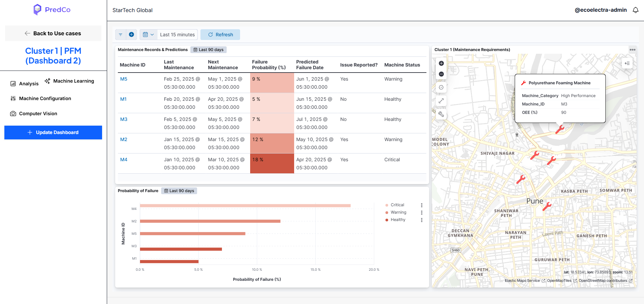Click the fit to data bounds icon
Screen dimensions: 644x304
click(x=441, y=87)
